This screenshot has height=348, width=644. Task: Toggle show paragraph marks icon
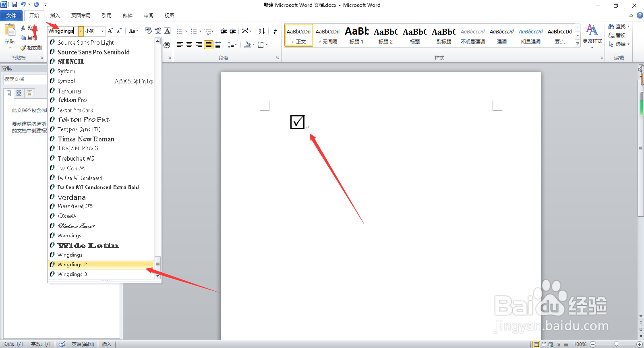275,31
